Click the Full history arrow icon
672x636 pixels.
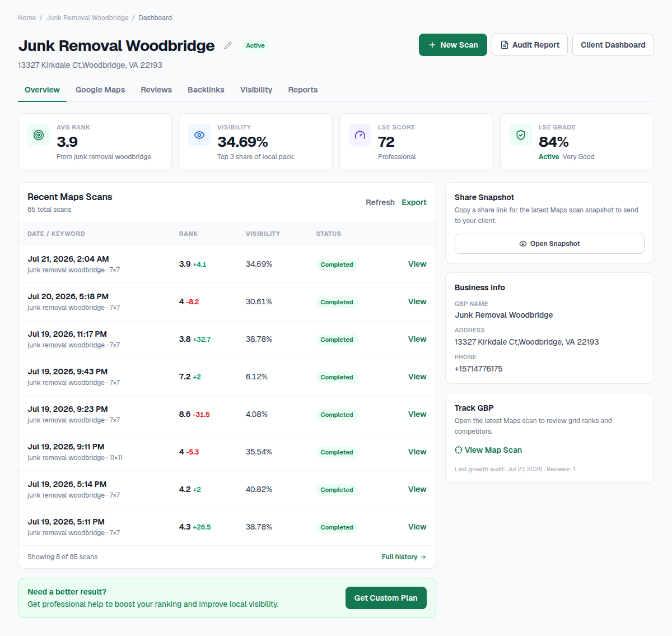[423, 557]
